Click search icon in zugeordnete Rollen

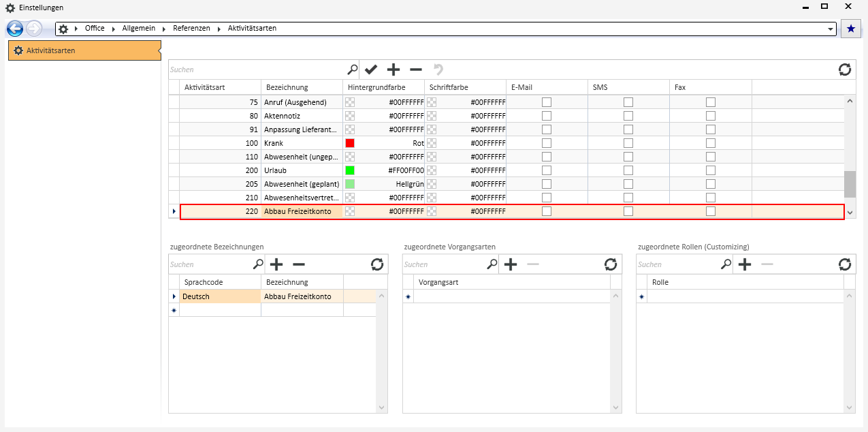point(726,264)
